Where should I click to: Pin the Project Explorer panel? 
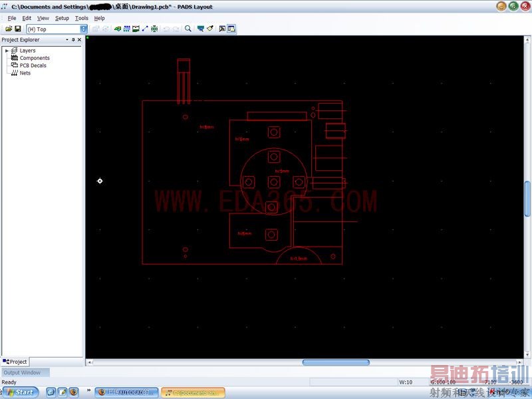click(x=73, y=40)
